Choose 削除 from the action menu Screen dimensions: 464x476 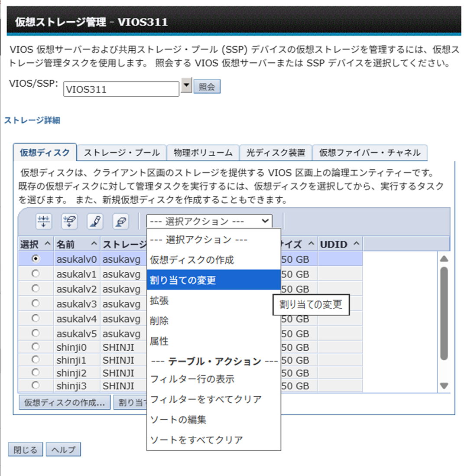213,320
